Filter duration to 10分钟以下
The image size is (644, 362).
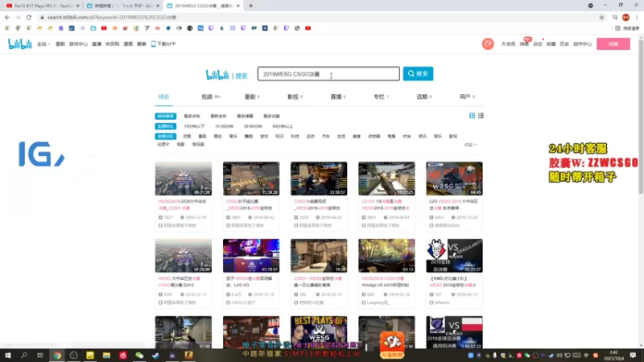click(x=194, y=126)
